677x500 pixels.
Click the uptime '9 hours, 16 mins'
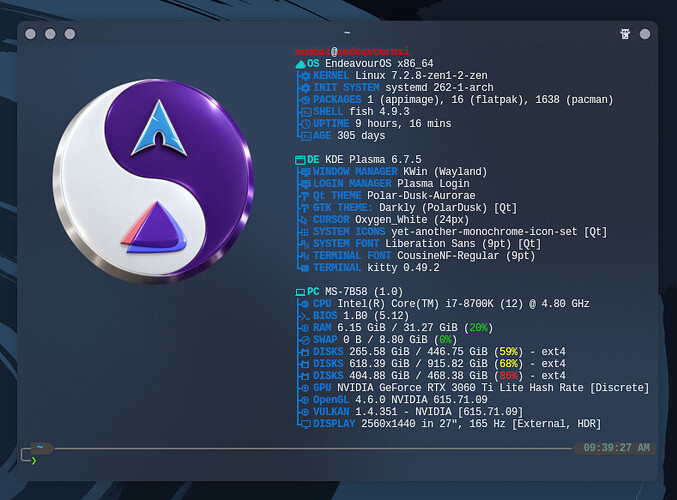pyautogui.click(x=403, y=123)
